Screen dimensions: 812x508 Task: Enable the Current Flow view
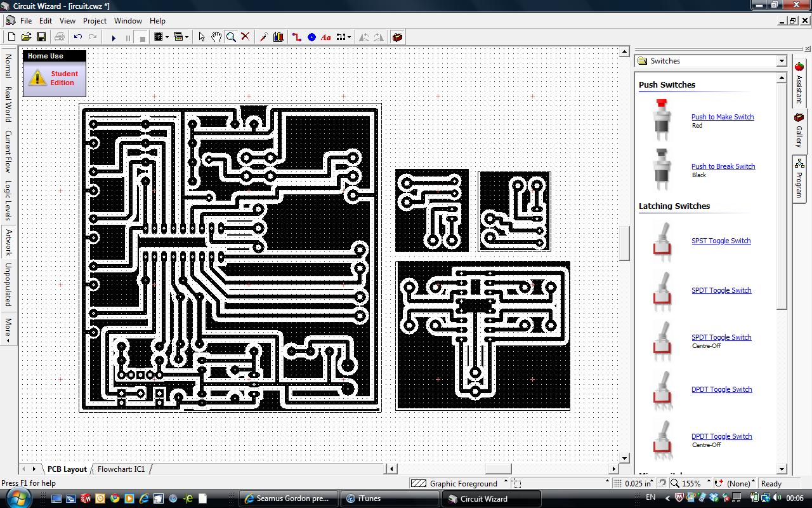point(7,150)
